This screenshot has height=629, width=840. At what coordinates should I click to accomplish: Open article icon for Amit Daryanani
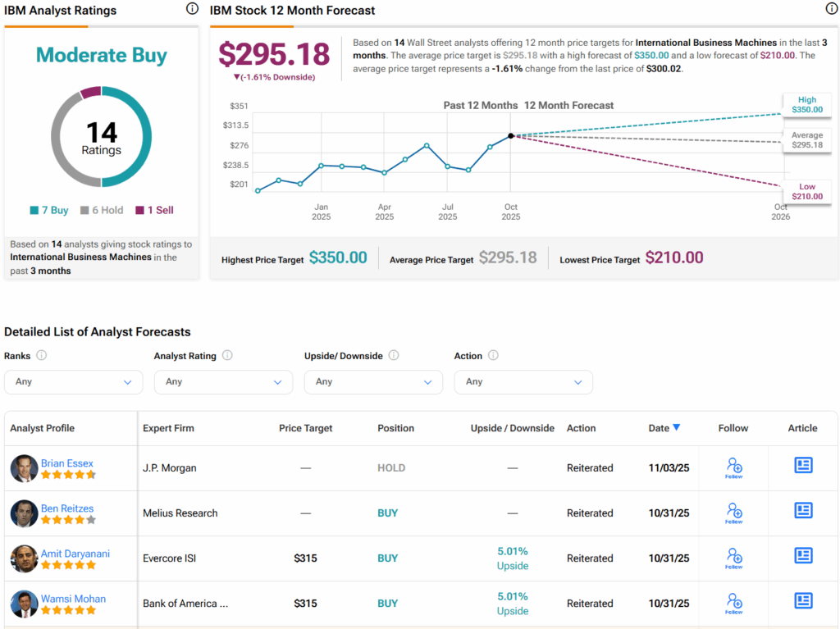click(803, 556)
